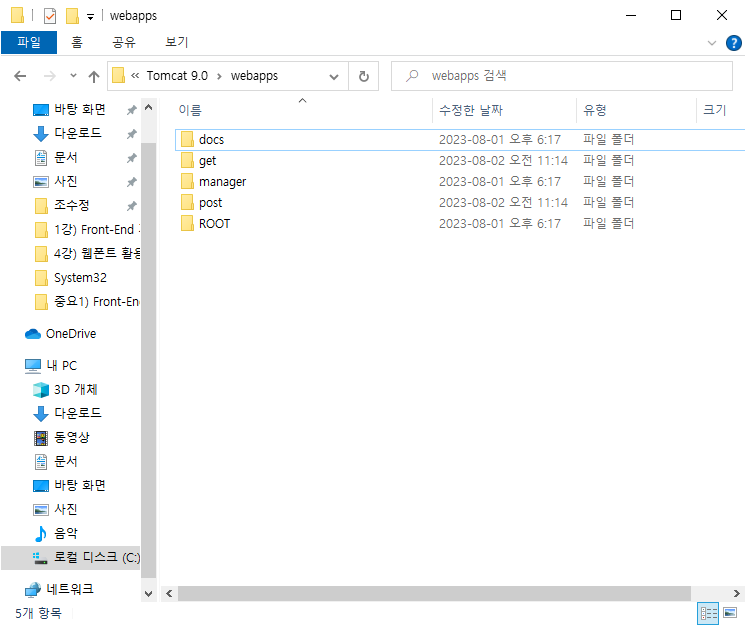Click webapps in the address breadcrumb

[x=254, y=76]
